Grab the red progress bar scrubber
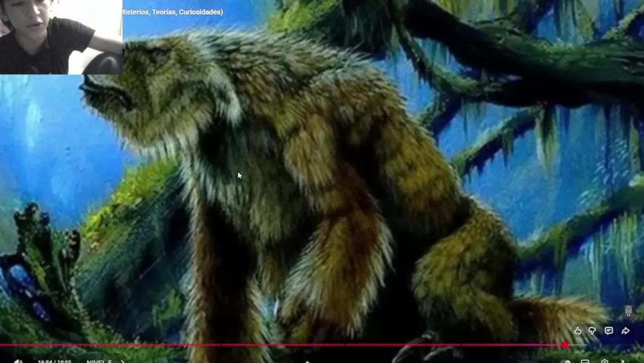The width and height of the screenshot is (644, 363). coord(565,345)
